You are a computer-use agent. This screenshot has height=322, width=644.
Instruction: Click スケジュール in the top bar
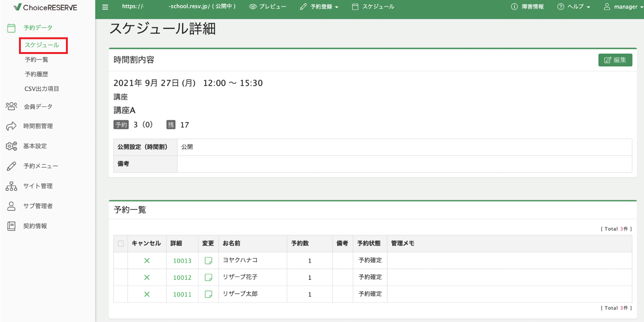378,7
